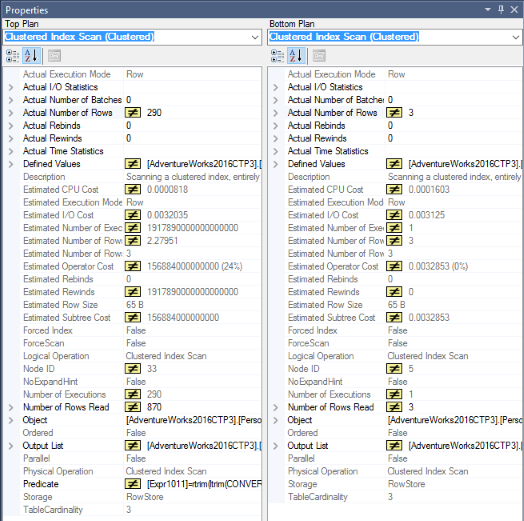524x521 pixels.
Task: Expand Object node in Bottom Plan
Action: click(x=276, y=420)
